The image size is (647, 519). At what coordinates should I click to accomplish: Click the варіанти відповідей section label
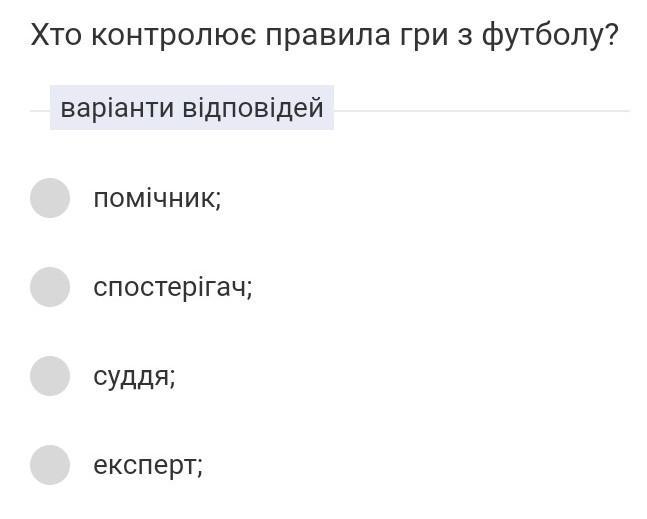(x=192, y=108)
